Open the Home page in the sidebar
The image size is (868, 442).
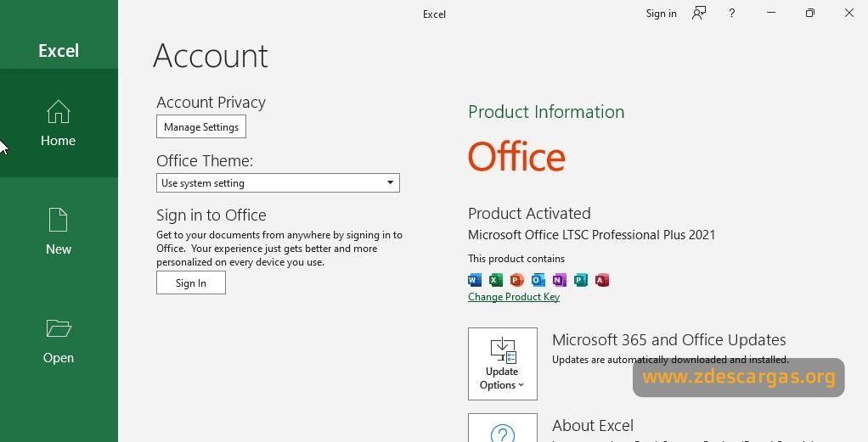point(59,123)
